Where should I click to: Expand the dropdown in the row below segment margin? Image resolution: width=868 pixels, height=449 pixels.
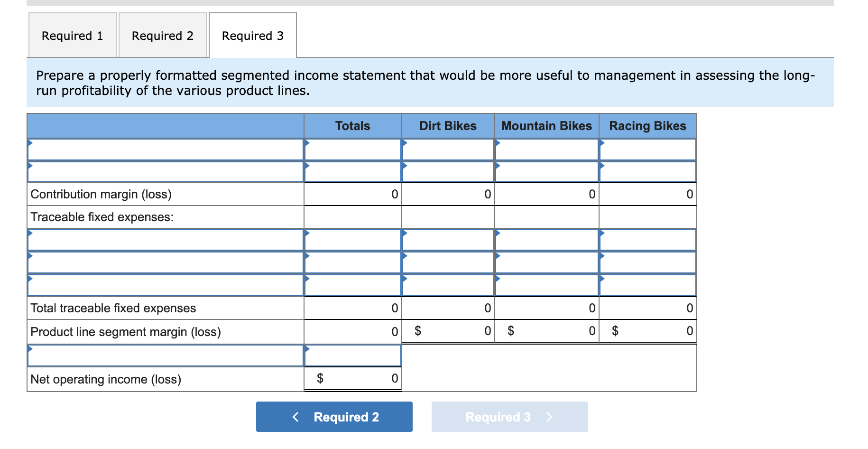165,355
